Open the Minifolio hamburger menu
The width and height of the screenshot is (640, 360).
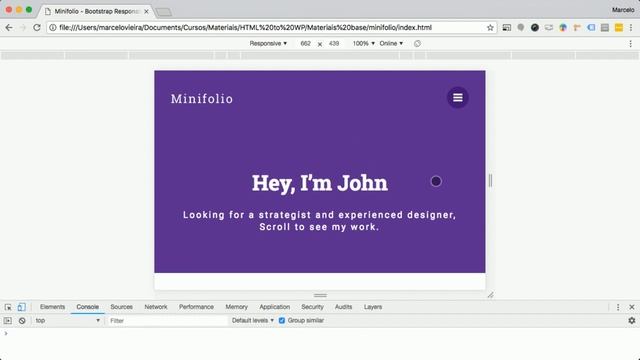pyautogui.click(x=458, y=98)
